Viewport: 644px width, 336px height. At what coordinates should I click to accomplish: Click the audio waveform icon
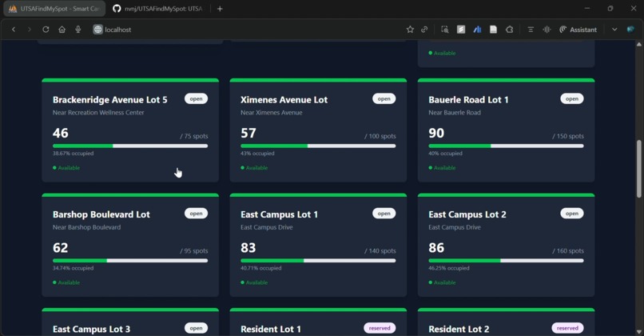547,30
